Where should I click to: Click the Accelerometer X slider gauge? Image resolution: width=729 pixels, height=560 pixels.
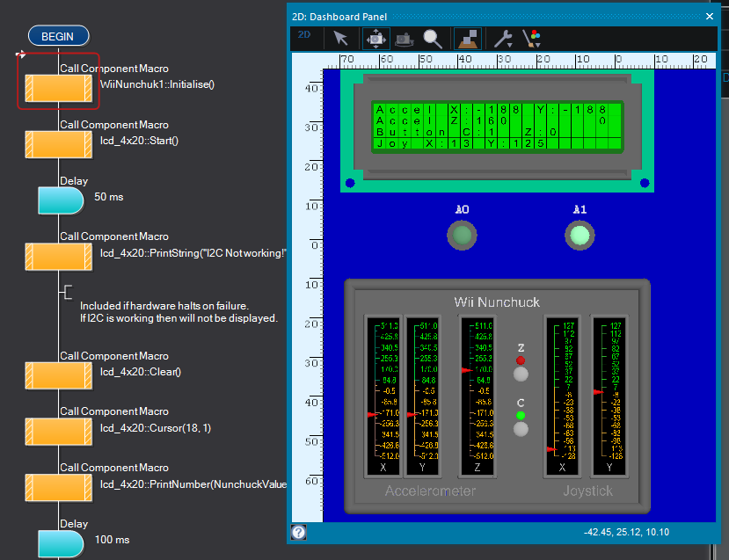point(383,396)
